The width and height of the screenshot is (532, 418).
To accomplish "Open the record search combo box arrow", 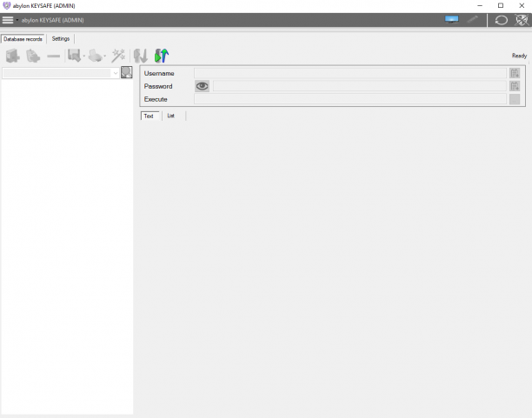I will click(x=116, y=73).
